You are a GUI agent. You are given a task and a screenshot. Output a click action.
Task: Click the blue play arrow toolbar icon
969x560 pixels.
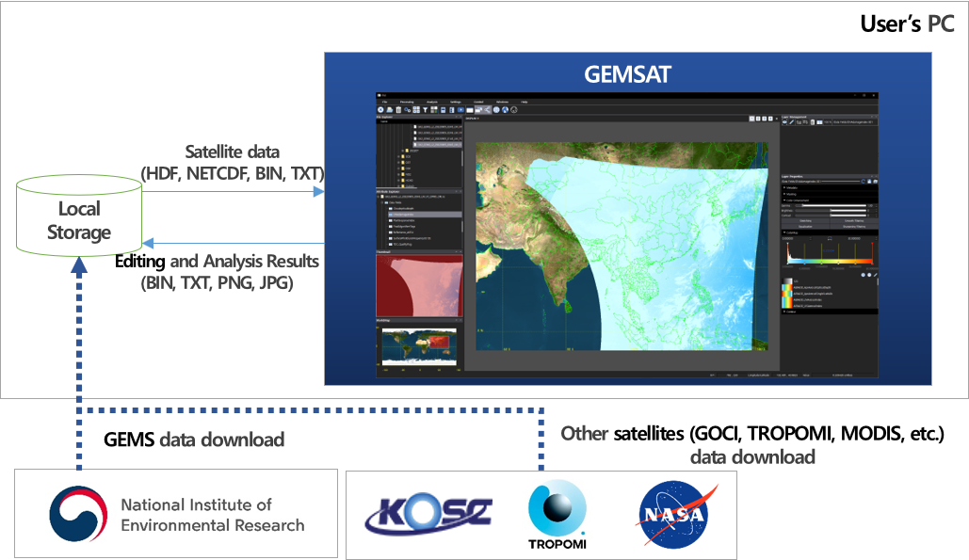(x=460, y=110)
